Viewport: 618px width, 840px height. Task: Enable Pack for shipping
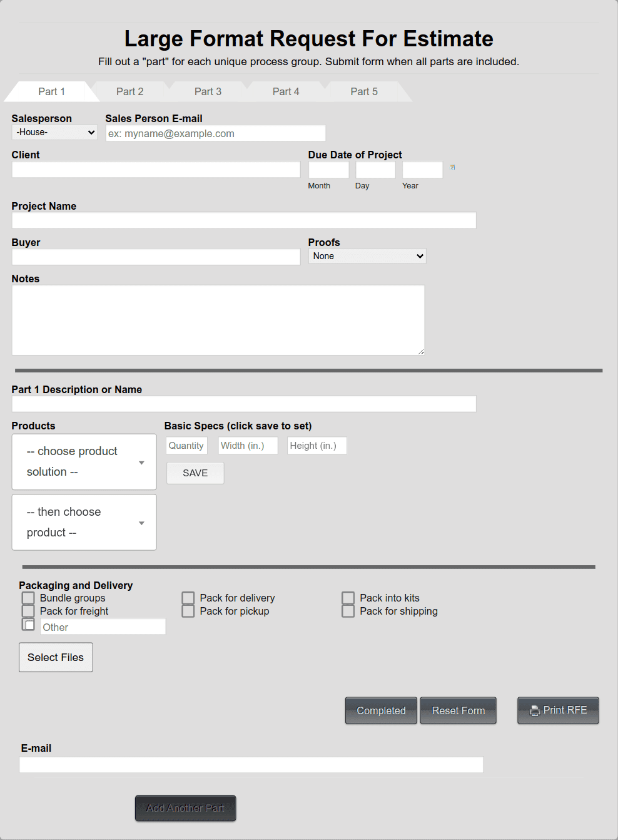(x=348, y=611)
